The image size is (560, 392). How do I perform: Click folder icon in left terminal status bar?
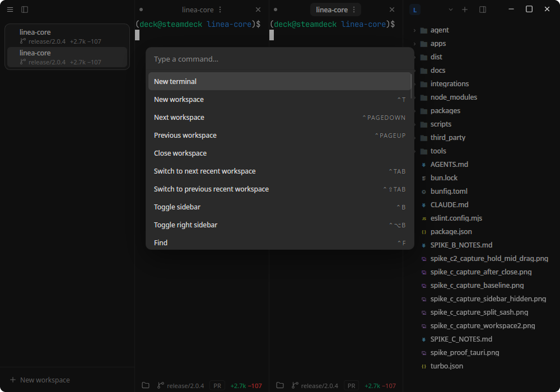pyautogui.click(x=146, y=385)
